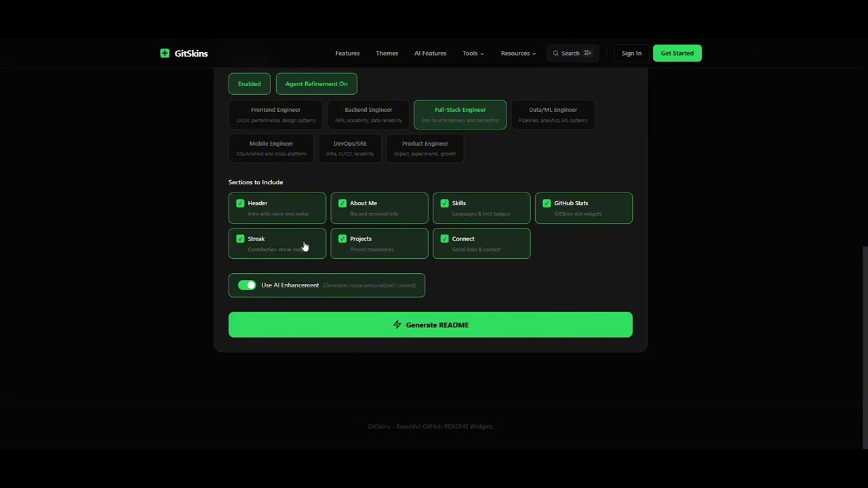868x488 pixels.
Task: Click the GitSkins brand name link
Action: click(191, 53)
